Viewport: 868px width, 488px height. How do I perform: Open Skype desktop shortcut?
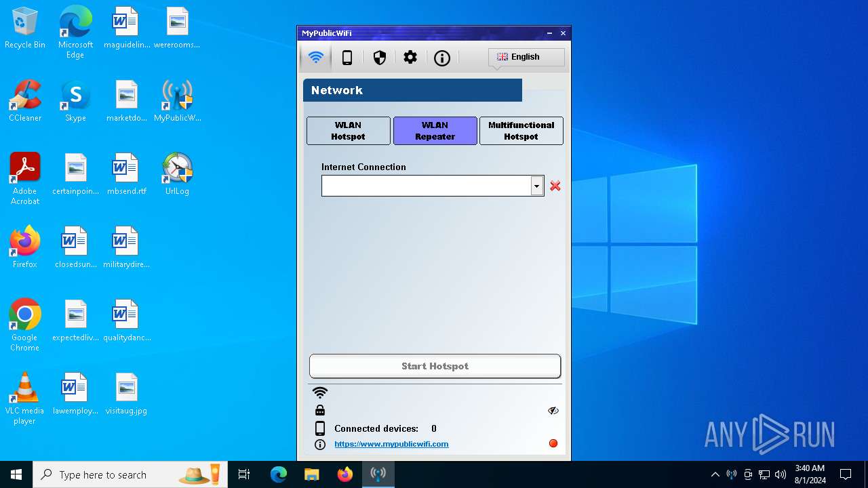pyautogui.click(x=75, y=100)
